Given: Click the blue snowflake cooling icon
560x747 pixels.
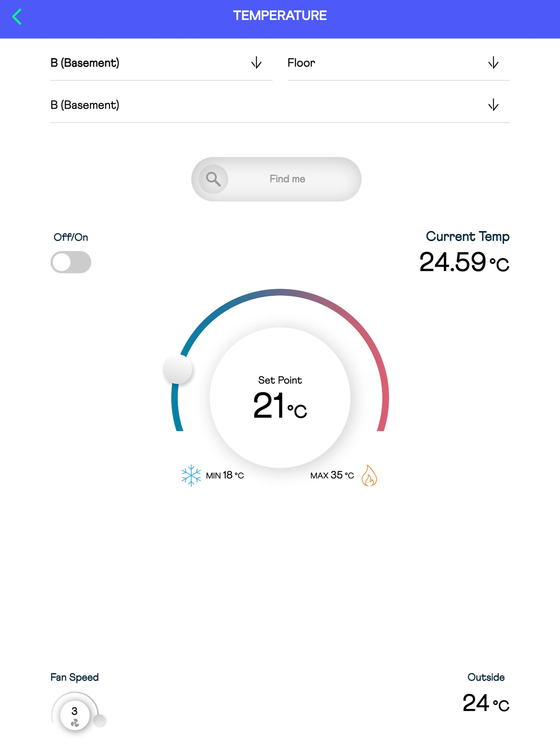Looking at the screenshot, I should (x=191, y=475).
